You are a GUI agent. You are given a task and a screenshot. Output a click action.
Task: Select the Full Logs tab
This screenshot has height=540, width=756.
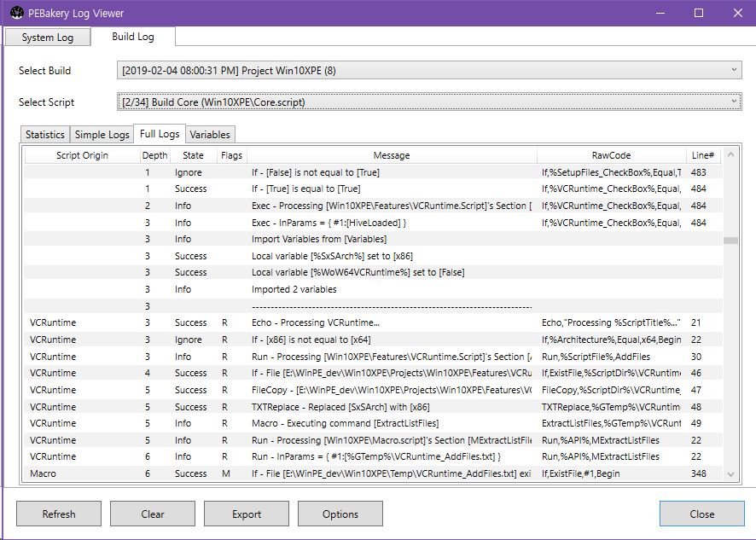point(159,134)
